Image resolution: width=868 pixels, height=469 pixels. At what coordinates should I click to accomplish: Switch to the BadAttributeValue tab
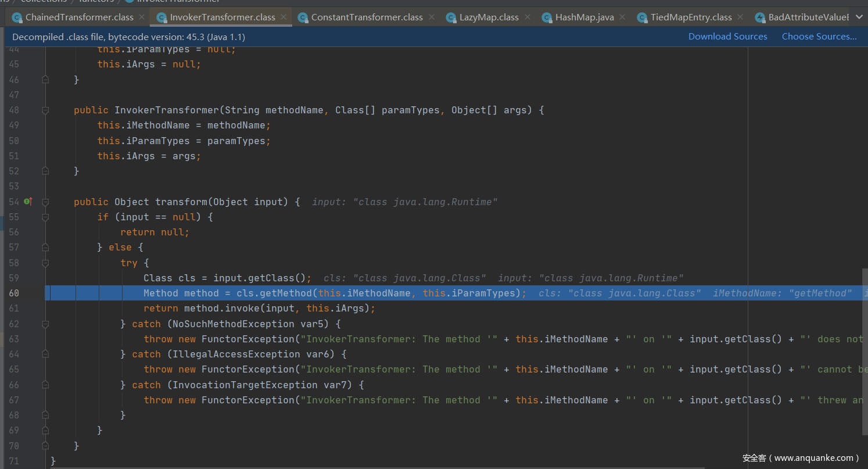point(808,17)
